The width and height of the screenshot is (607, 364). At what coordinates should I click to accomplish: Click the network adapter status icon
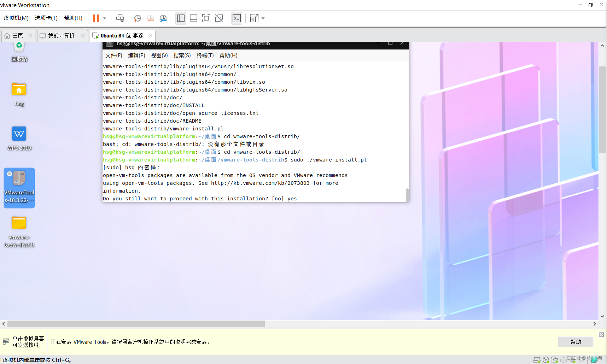(555, 360)
